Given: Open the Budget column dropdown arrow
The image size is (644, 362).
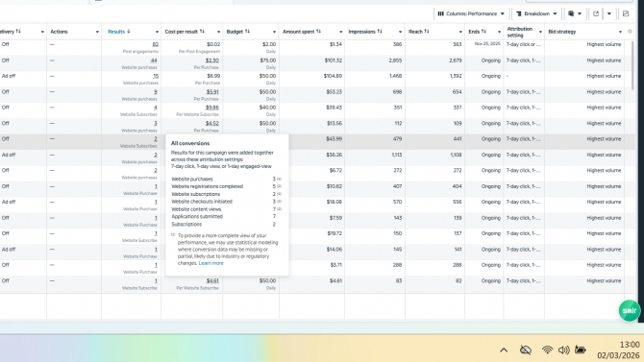Looking at the screenshot, I should [x=274, y=32].
